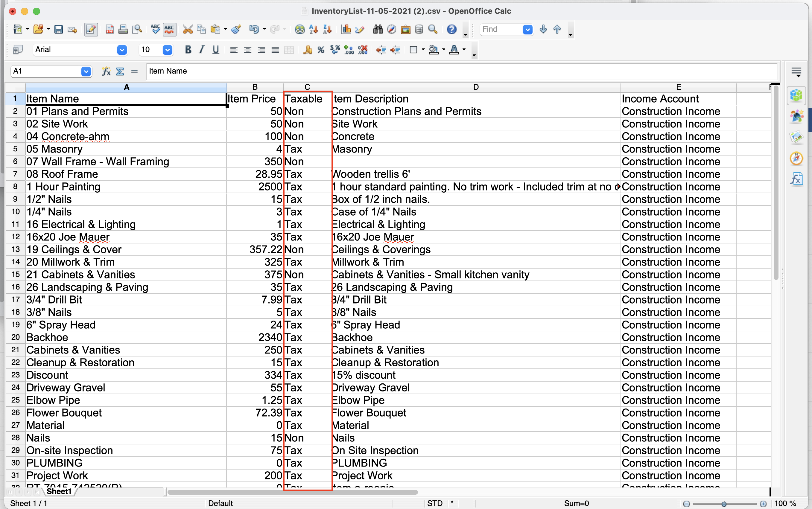The height and width of the screenshot is (509, 812).
Task: Click the zoom in plus button
Action: [x=763, y=504]
